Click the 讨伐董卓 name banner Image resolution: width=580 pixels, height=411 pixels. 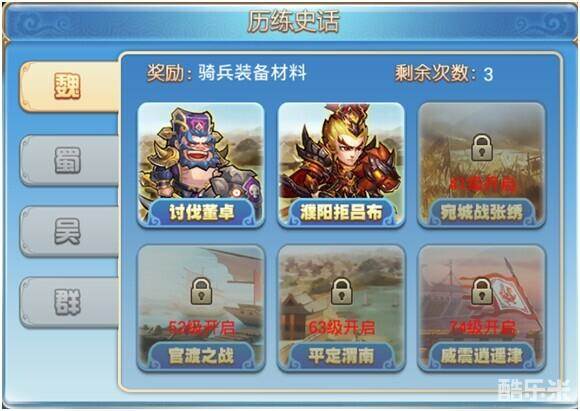pos(201,212)
